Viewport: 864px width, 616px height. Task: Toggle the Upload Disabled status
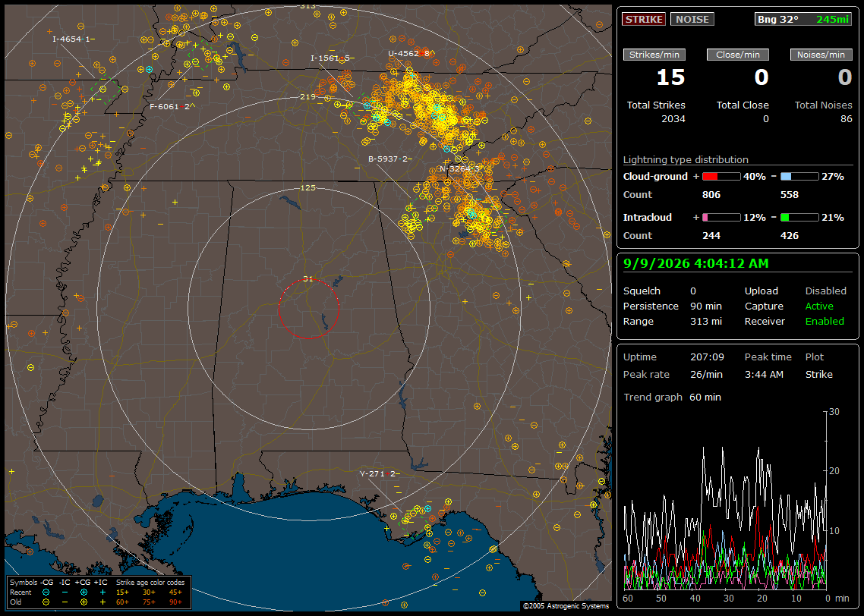[825, 291]
